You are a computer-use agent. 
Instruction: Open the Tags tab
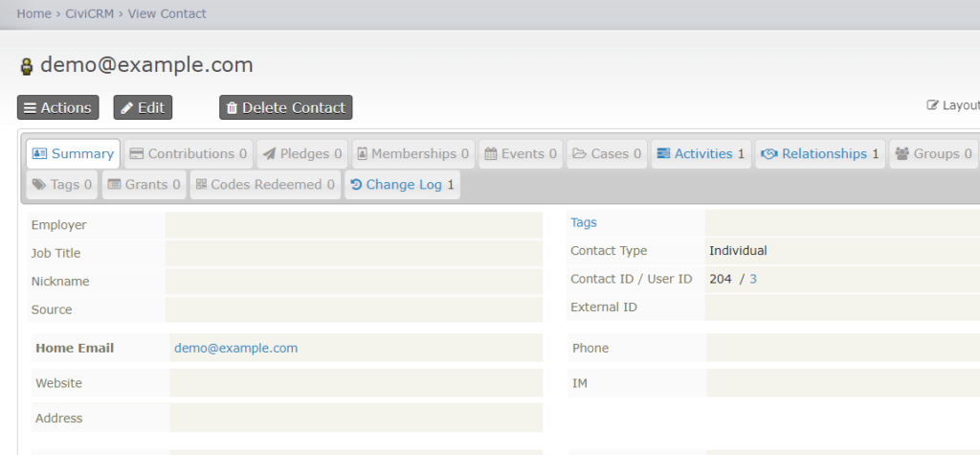62,185
